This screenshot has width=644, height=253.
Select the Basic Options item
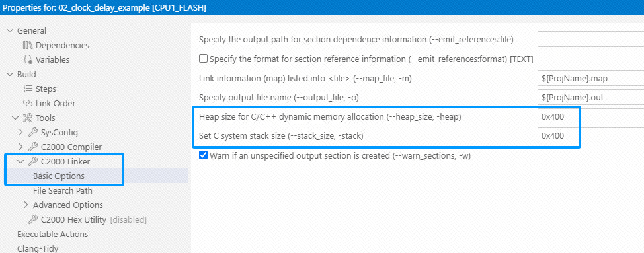[x=59, y=176]
